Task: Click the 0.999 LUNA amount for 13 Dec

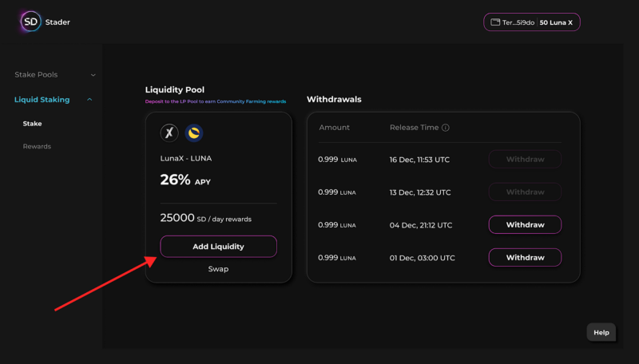Action: pyautogui.click(x=337, y=192)
